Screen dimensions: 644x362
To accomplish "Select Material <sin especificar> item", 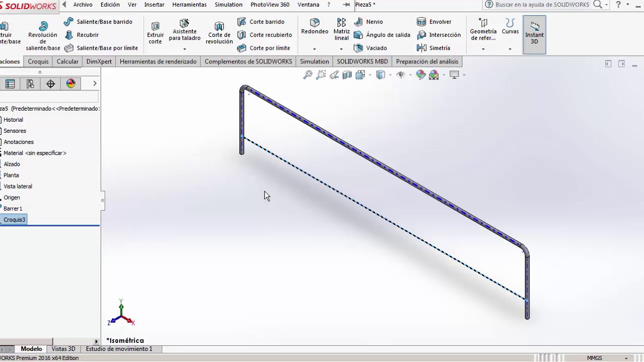I will tap(35, 153).
